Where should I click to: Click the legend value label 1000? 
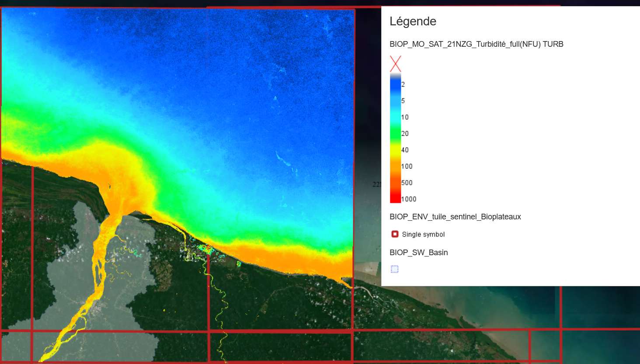pyautogui.click(x=409, y=199)
